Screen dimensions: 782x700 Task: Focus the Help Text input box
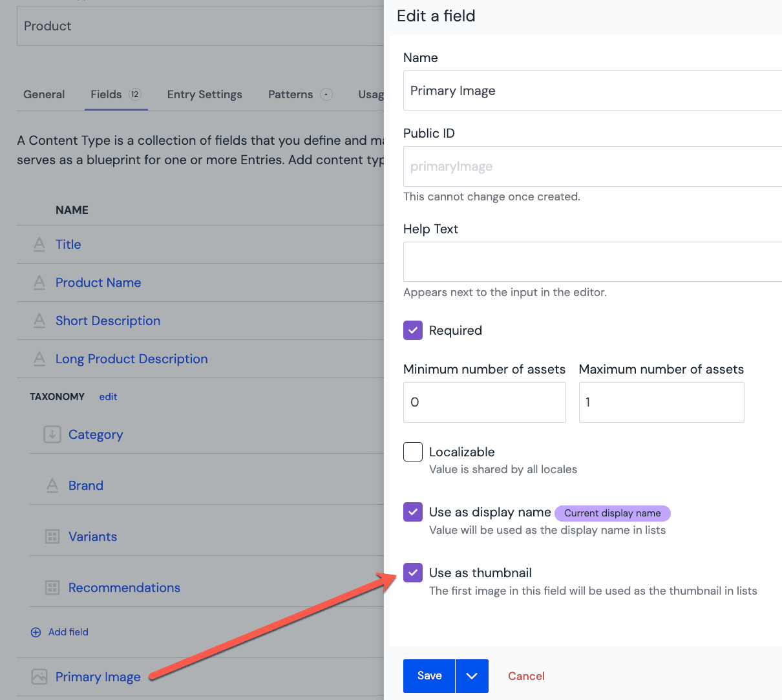[x=591, y=262]
